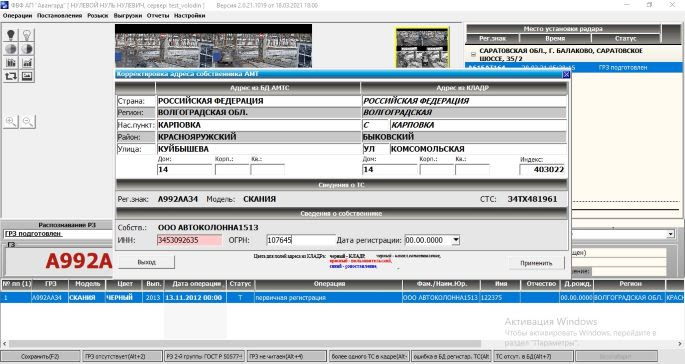
Task: Open the Отчеты menu
Action: (x=158, y=16)
